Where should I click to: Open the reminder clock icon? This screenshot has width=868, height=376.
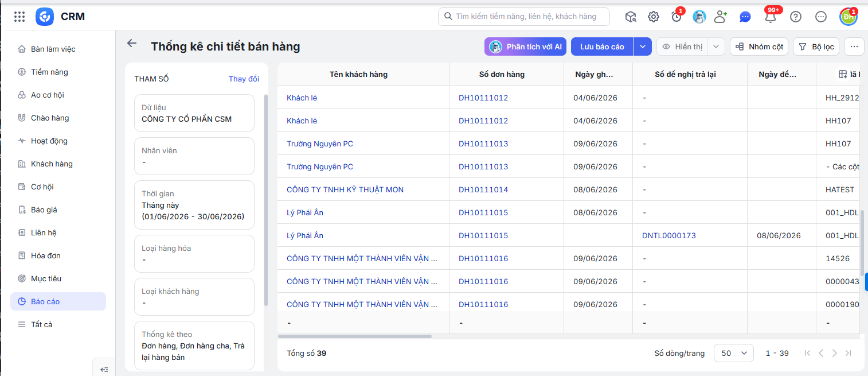point(677,17)
